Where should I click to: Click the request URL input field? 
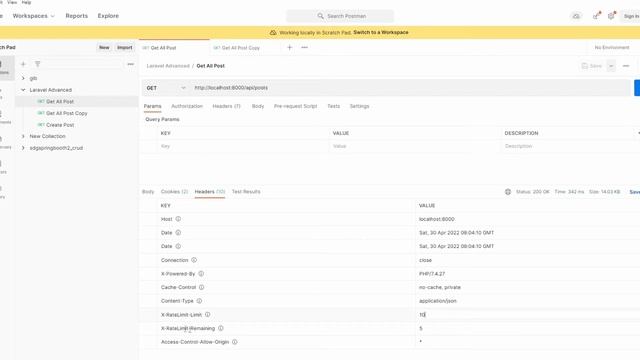(410, 88)
